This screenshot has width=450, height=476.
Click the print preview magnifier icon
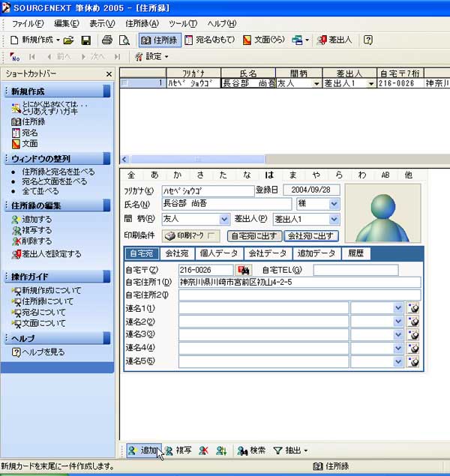(x=124, y=40)
